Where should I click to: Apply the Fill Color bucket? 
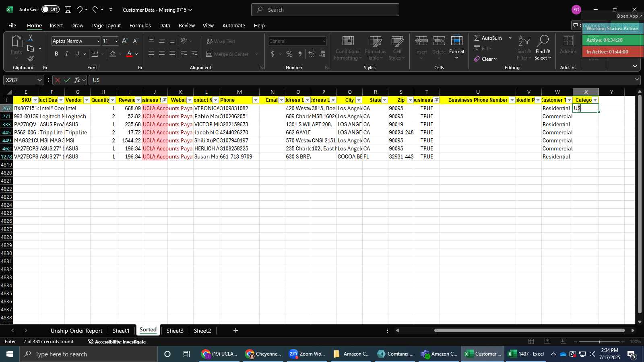113,54
